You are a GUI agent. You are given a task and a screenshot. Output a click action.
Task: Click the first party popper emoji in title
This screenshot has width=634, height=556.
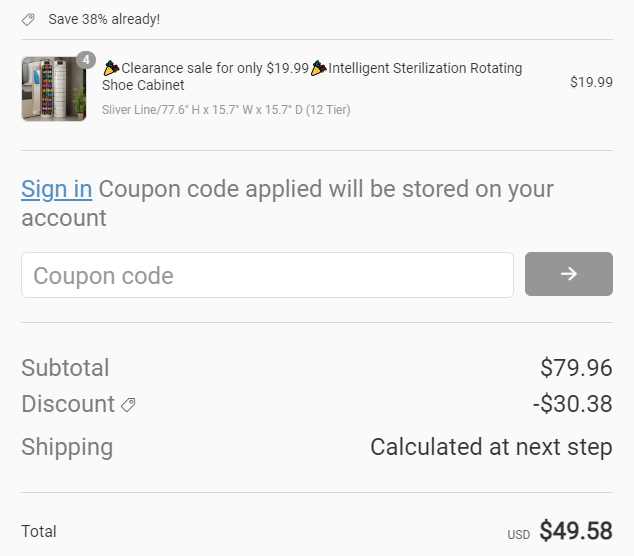point(111,68)
